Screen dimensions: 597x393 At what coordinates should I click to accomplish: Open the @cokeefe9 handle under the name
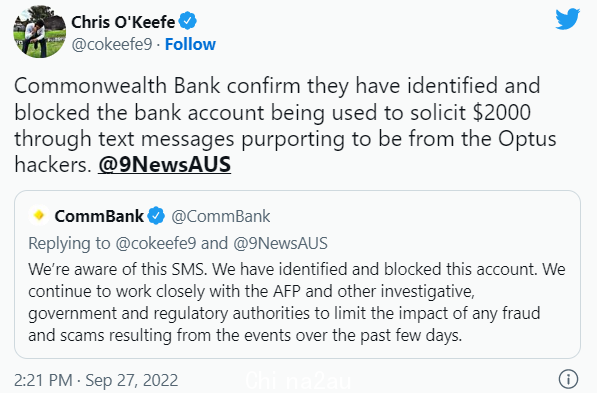point(112,45)
